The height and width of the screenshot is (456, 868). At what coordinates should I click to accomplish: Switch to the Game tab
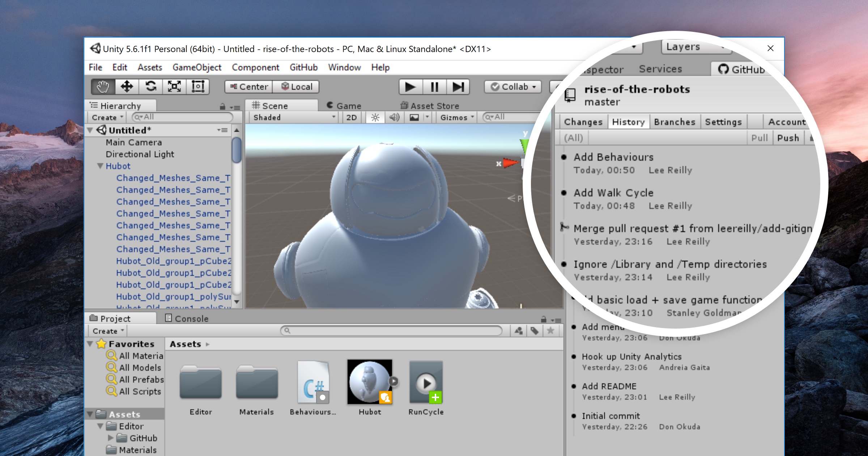click(344, 106)
